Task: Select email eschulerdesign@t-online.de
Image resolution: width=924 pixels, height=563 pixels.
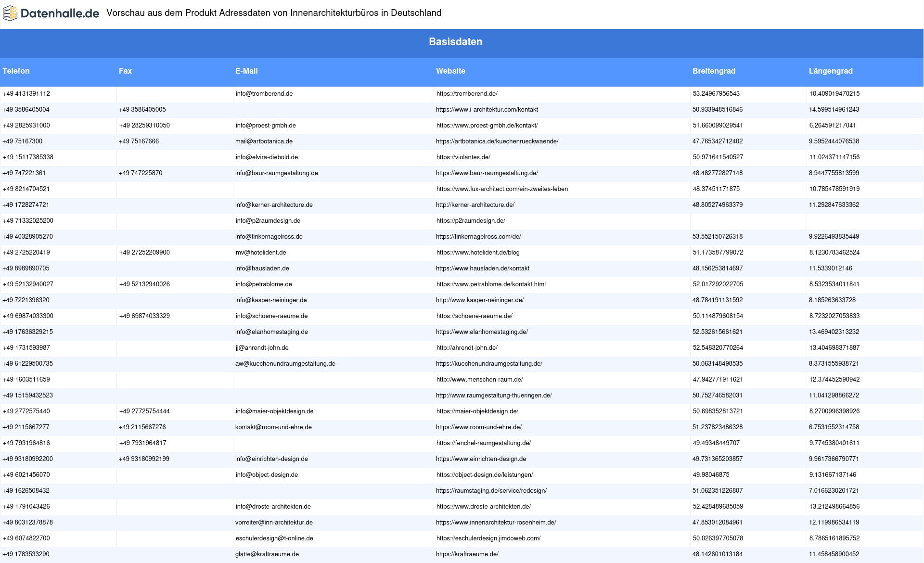Action: click(x=274, y=538)
